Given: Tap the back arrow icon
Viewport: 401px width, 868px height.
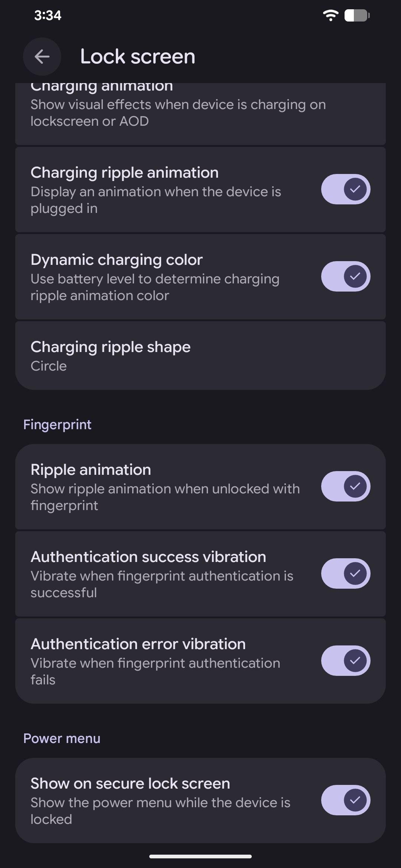Looking at the screenshot, I should pyautogui.click(x=42, y=57).
